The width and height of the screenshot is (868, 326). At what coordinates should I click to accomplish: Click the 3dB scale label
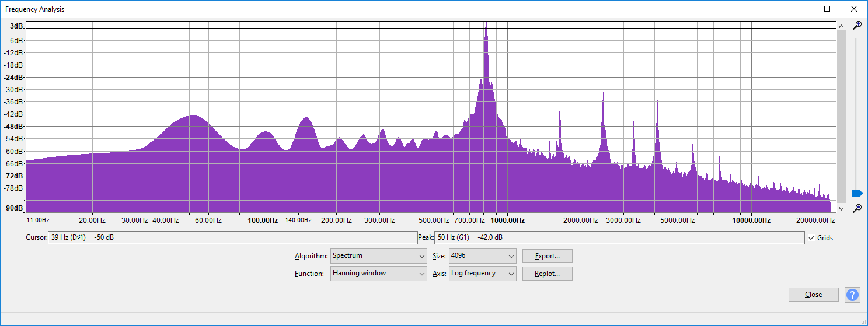pos(16,26)
